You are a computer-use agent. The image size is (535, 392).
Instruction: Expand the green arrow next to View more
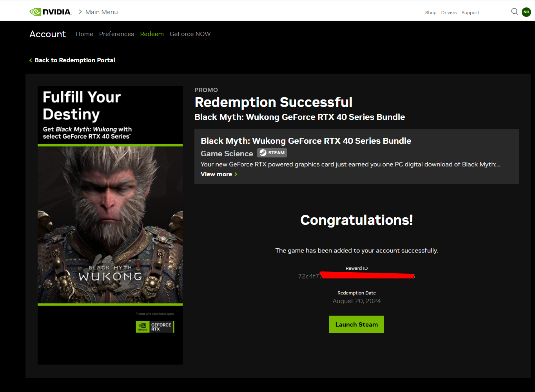[x=236, y=174]
